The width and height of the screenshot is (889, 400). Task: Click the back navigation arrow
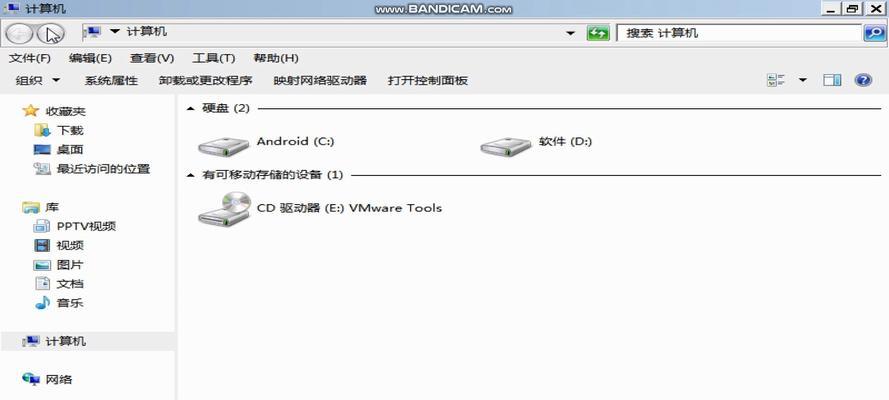pos(19,34)
